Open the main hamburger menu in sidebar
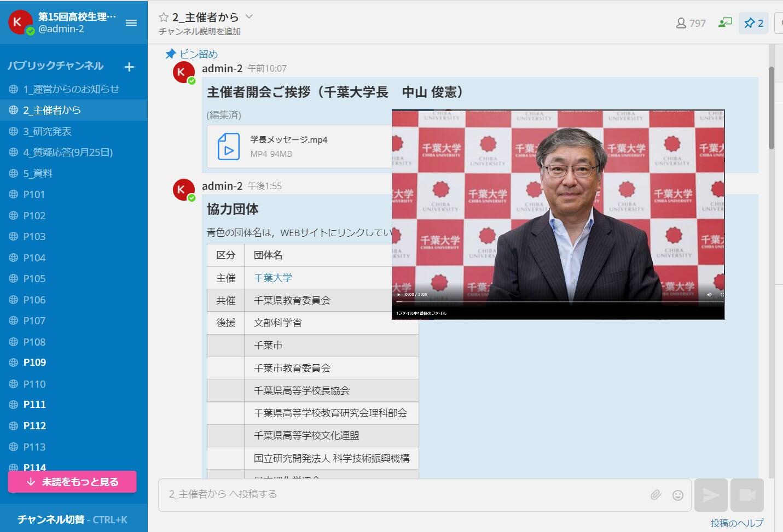The height and width of the screenshot is (532, 783). 131,23
